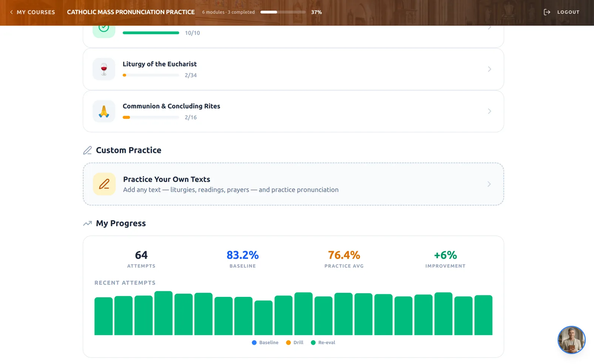Expand Liturgy of the Eucharist chevron

point(489,69)
